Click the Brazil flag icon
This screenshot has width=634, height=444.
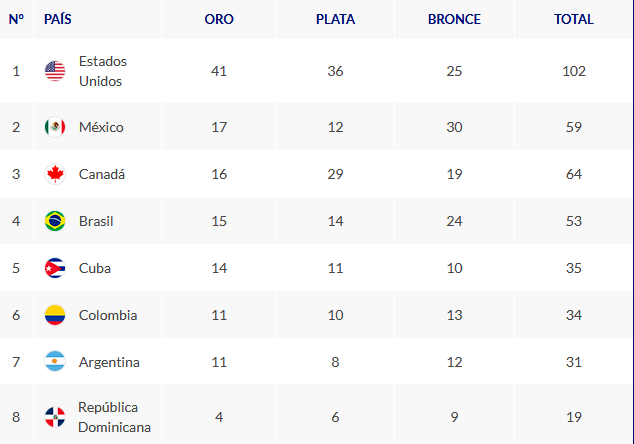[x=55, y=221]
